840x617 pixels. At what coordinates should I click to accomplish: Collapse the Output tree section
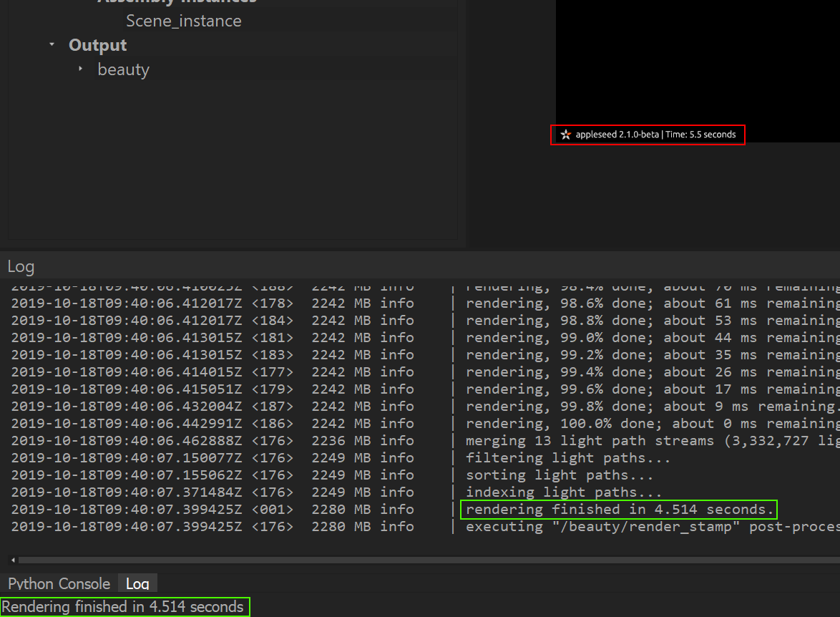pos(52,44)
